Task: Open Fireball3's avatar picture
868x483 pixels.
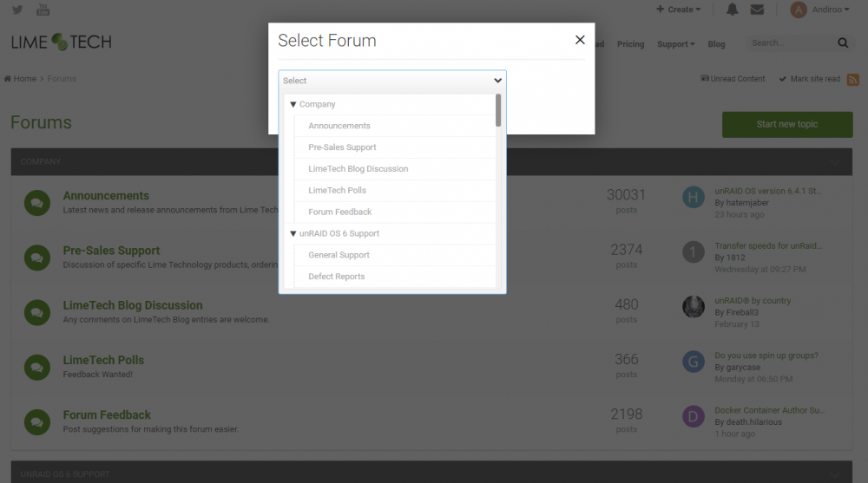Action: click(x=693, y=306)
